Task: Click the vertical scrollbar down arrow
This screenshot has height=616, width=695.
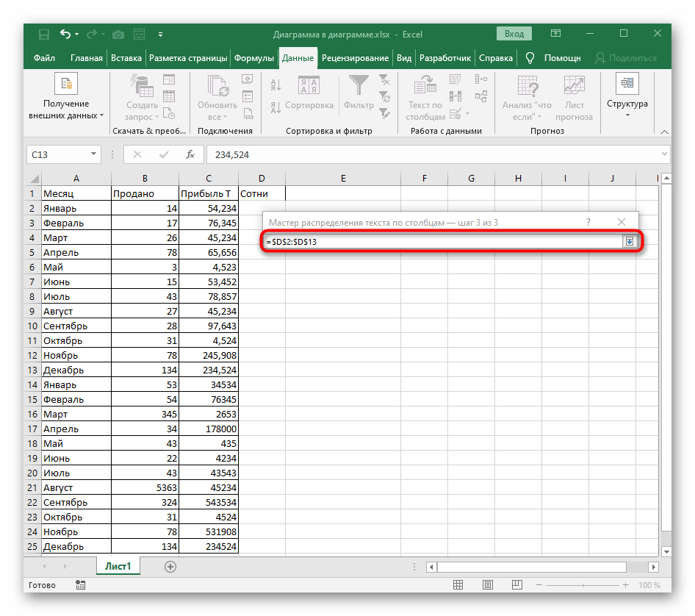Action: click(x=666, y=551)
